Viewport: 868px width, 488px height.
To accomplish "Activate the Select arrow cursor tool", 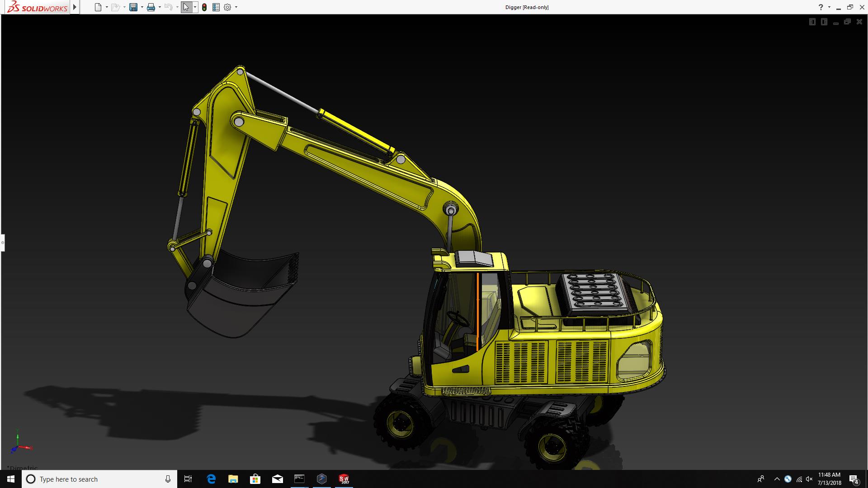I will [x=186, y=7].
